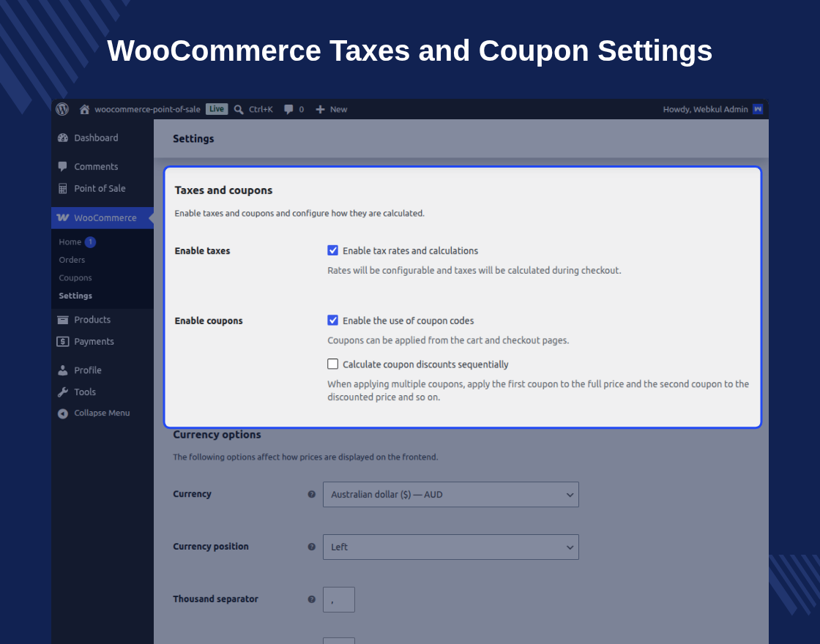Click the Thousand separator input field
Image resolution: width=820 pixels, height=644 pixels.
[339, 599]
